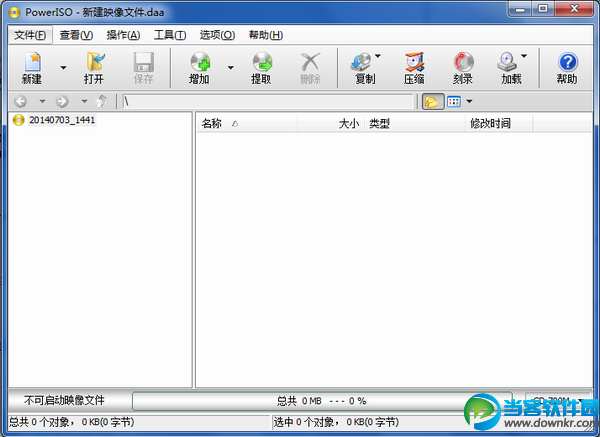Click the 新建 (New) toolbar icon
Screen dimensions: 600x437
coord(32,62)
